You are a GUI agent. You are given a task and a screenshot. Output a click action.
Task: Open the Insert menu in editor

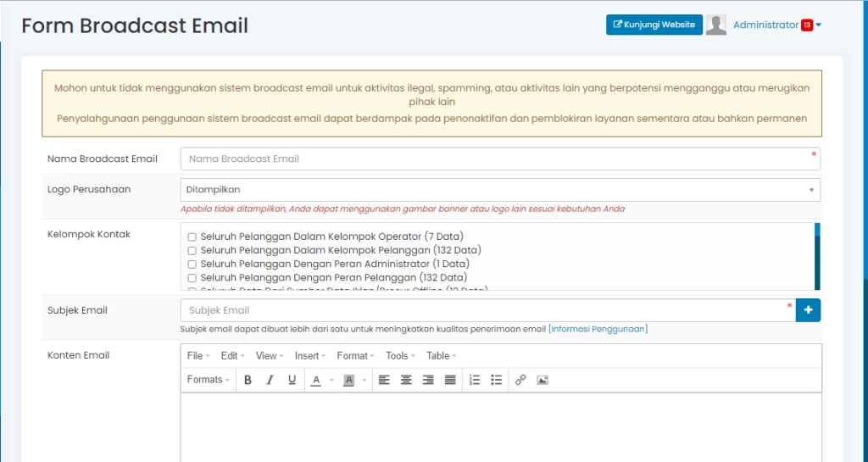coord(310,356)
